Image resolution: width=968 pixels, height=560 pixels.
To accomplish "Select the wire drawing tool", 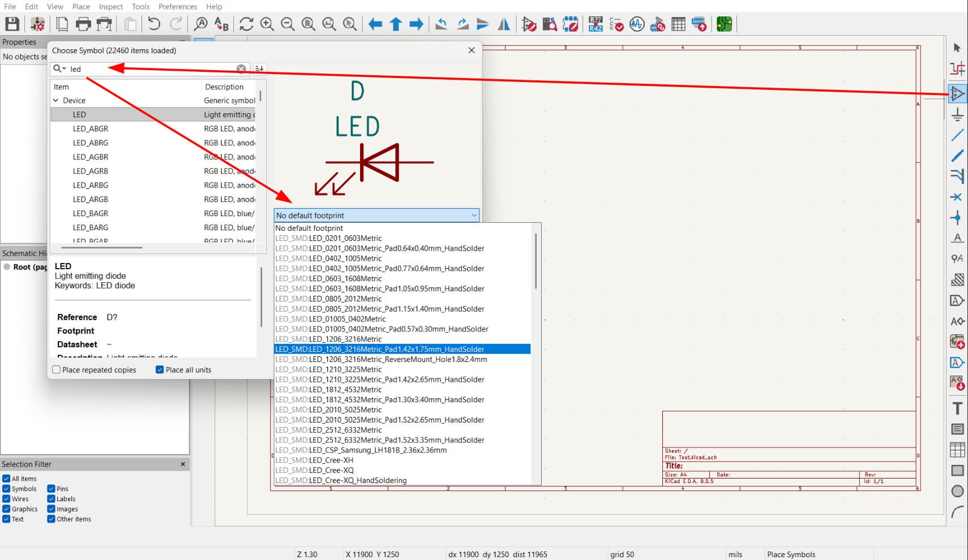I will click(x=958, y=135).
